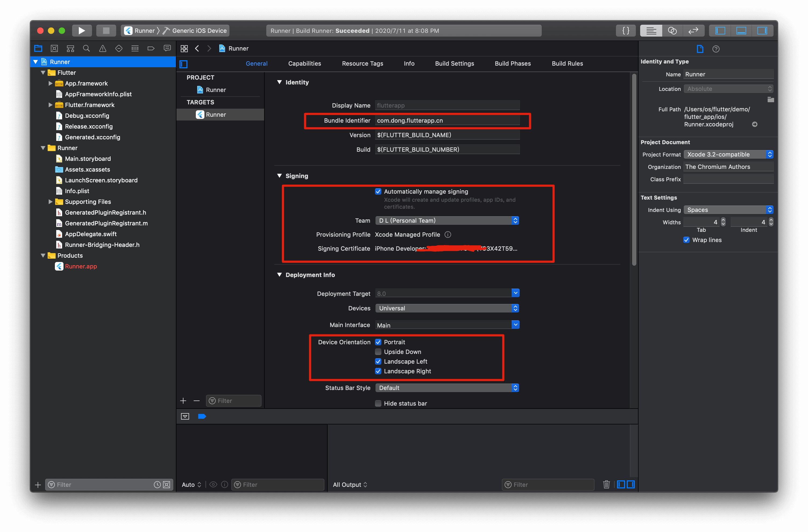Switch to the Info tab

[409, 63]
